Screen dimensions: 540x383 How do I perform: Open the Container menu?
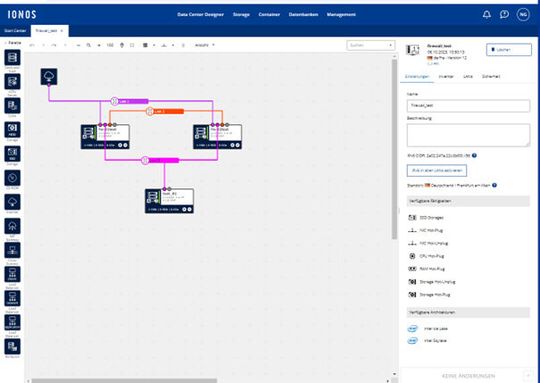pyautogui.click(x=269, y=14)
